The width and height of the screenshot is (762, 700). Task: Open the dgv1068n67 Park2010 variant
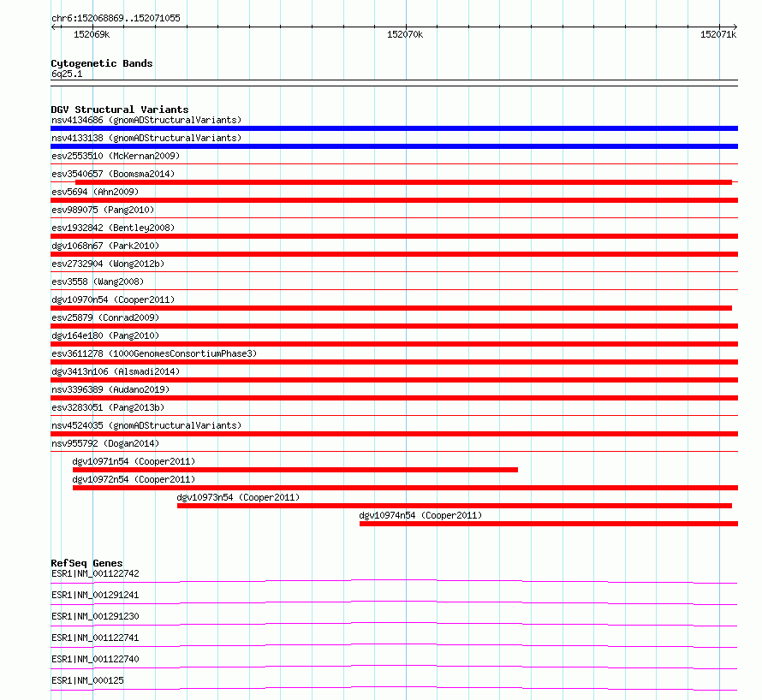click(105, 246)
